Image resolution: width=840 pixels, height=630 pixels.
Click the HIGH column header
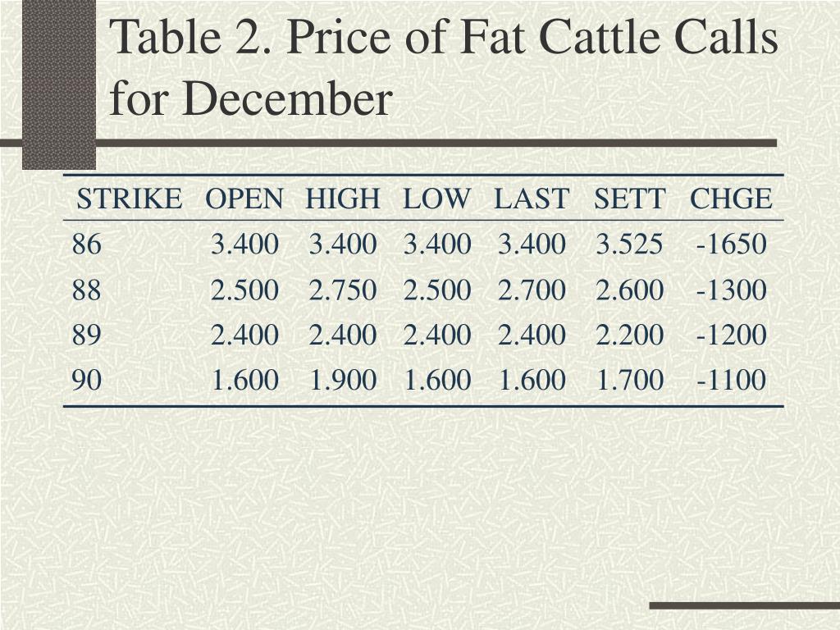[343, 199]
